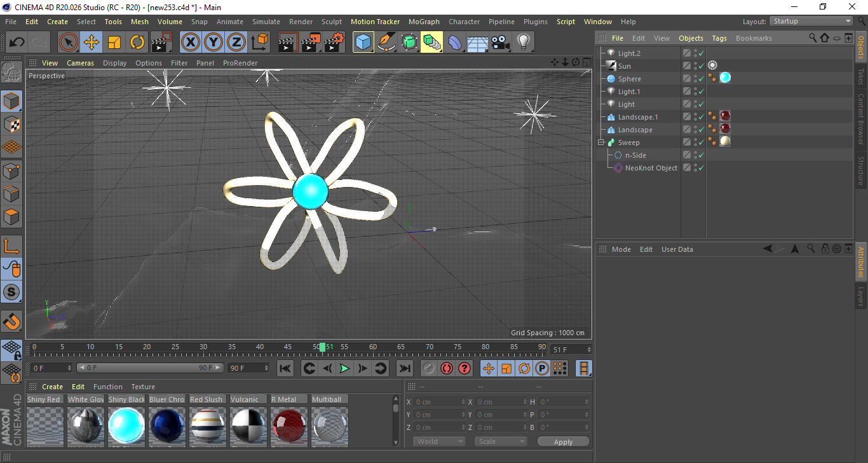This screenshot has height=463, width=868.
Task: Click the Sphere's cyan material tag
Action: pyautogui.click(x=725, y=78)
